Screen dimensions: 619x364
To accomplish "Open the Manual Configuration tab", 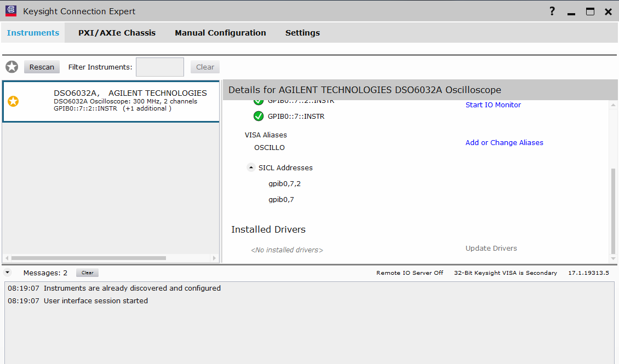I will tap(220, 33).
